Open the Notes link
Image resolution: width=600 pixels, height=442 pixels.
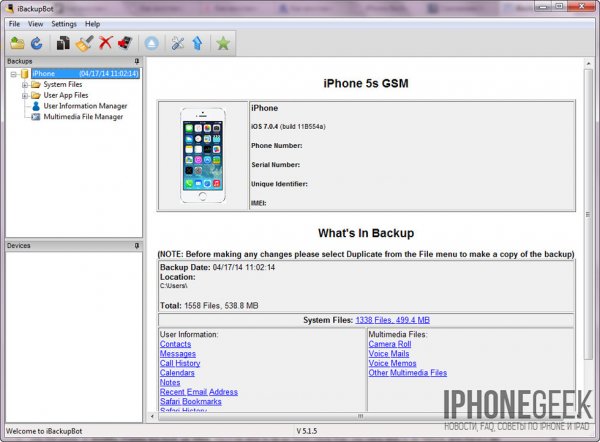[170, 382]
